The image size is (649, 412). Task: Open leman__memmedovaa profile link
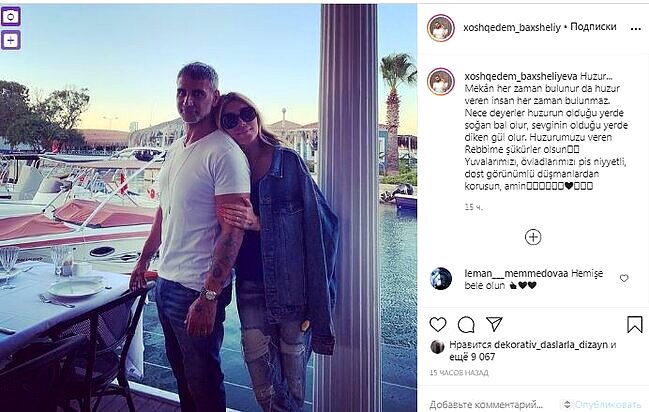[x=516, y=274]
